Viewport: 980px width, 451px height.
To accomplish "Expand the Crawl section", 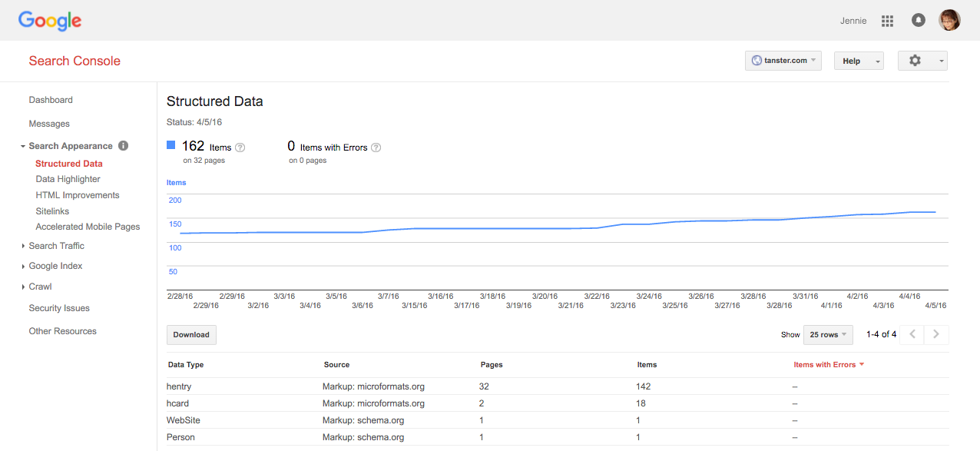I will pyautogui.click(x=23, y=286).
